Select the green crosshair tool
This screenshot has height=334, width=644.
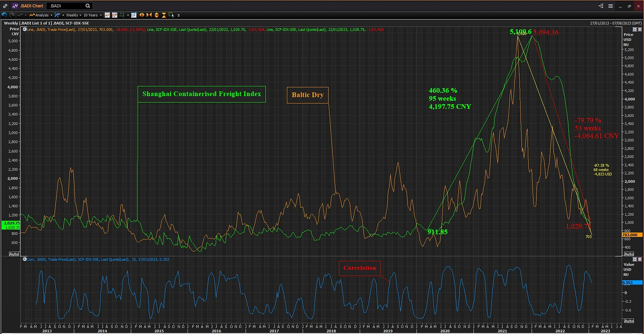pos(122,15)
